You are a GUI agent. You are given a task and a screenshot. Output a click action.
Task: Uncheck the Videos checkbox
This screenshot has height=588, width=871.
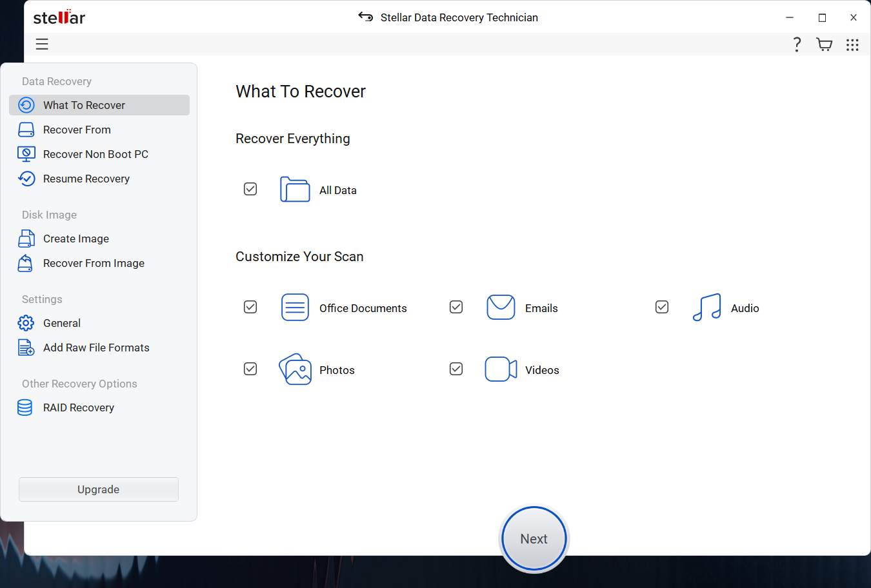[456, 369]
